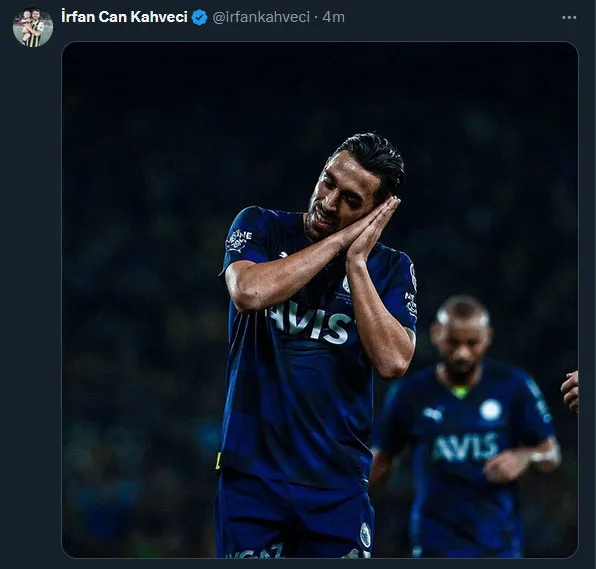596x569 pixels.
Task: Open the tweet's three-dot more options menu
Action: click(569, 17)
